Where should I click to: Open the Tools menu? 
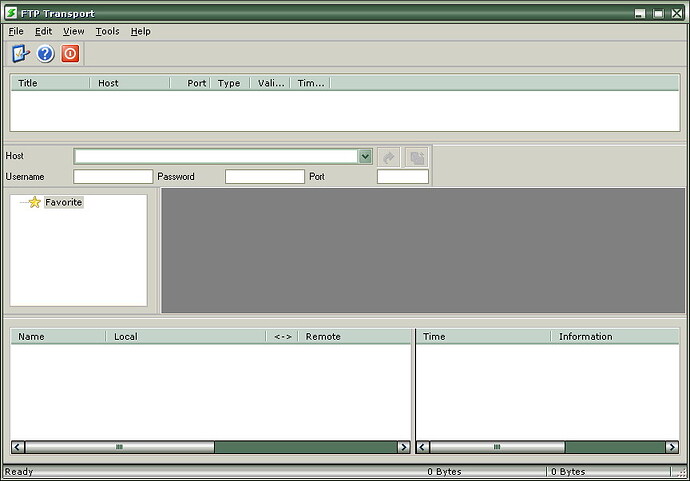[107, 31]
